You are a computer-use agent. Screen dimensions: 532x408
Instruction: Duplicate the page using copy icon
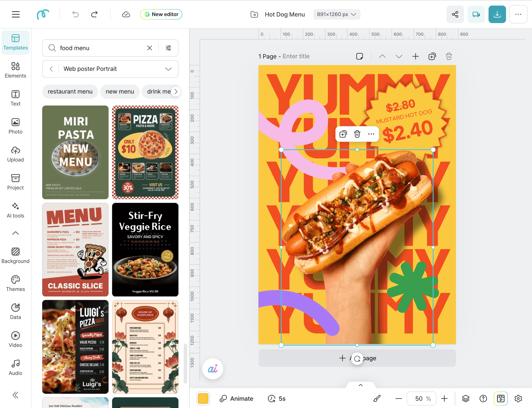pyautogui.click(x=432, y=57)
